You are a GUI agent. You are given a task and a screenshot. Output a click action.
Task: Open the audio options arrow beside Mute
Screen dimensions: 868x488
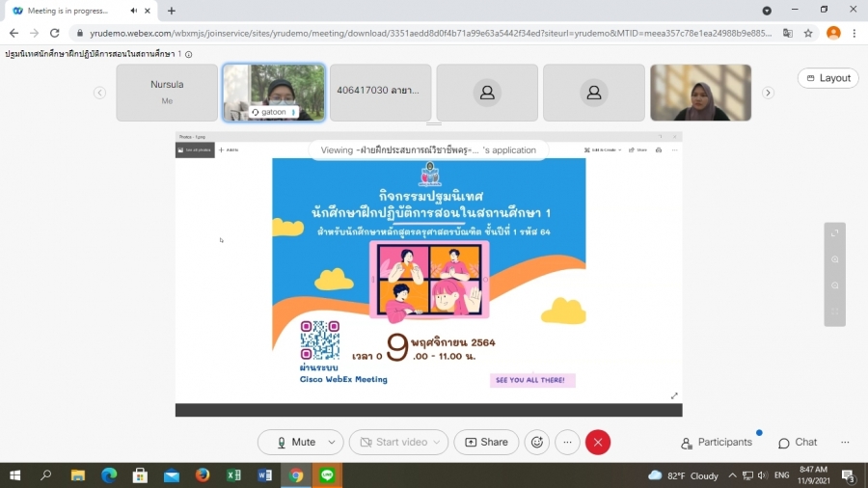click(332, 442)
